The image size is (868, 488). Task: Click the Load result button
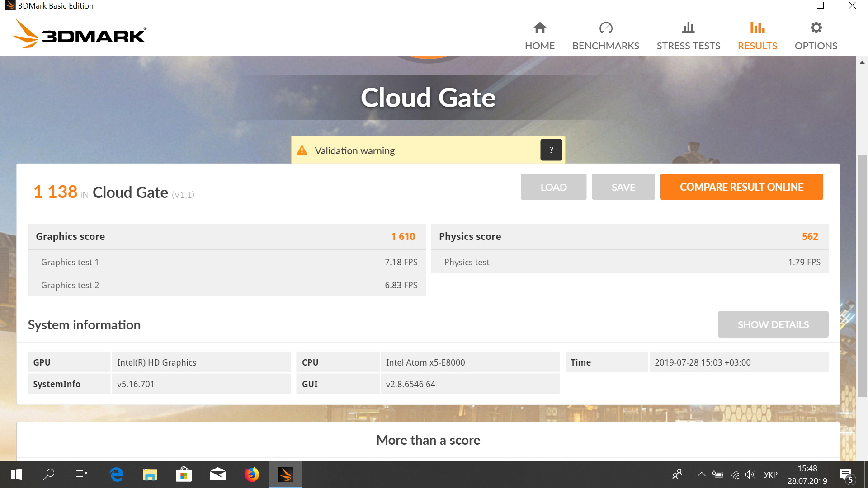pos(553,187)
